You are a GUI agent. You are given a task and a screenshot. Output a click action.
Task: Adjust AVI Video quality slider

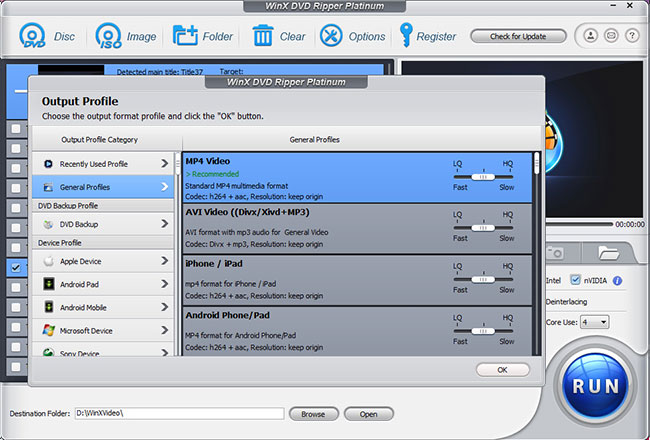pyautogui.click(x=483, y=228)
